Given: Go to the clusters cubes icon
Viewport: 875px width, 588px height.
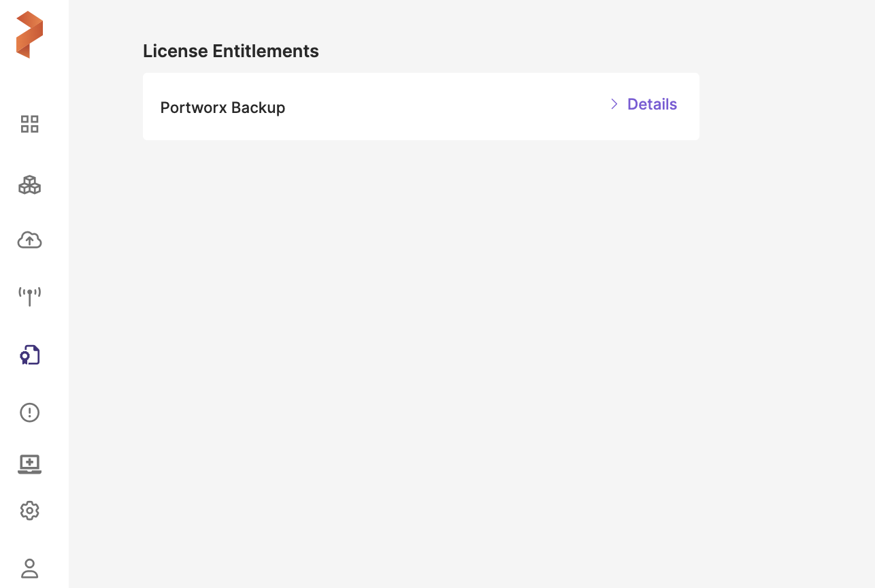Looking at the screenshot, I should 30,185.
